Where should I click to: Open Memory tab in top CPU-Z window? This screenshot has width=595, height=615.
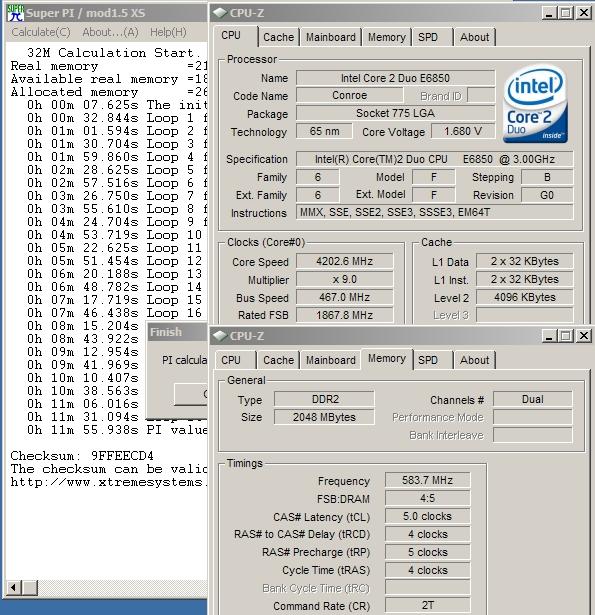click(x=387, y=37)
